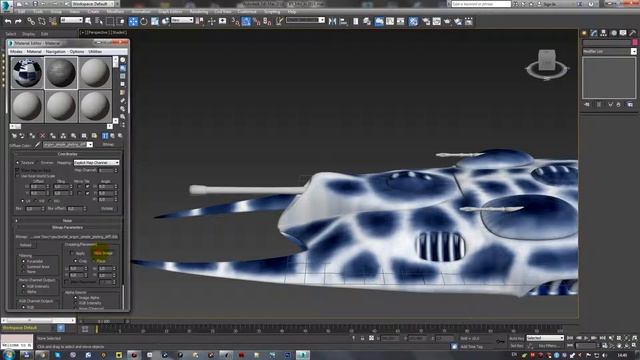The width and height of the screenshot is (640, 360).
Task: Click the map eyedropper icon
Action: pos(38,144)
